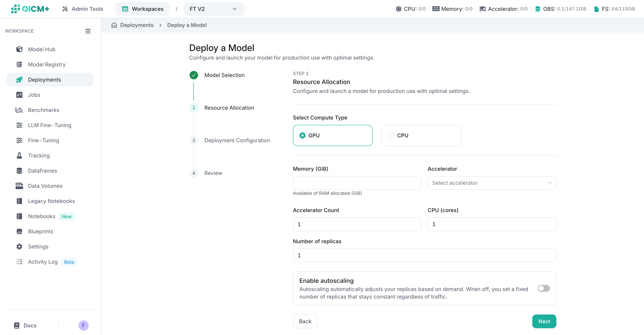Viewport: 644px width, 335px height.
Task: Click the Fine-Tuning sliders icon
Action: (19, 140)
